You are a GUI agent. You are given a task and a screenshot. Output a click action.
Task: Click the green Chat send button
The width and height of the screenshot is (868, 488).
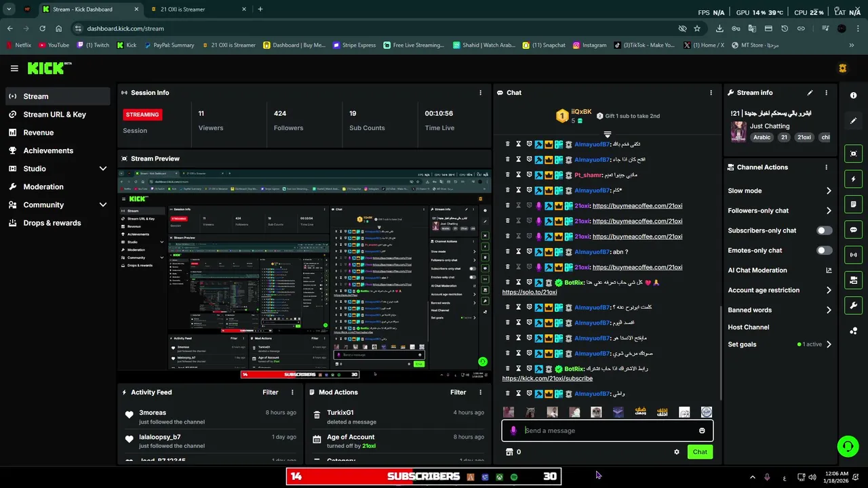(x=700, y=452)
